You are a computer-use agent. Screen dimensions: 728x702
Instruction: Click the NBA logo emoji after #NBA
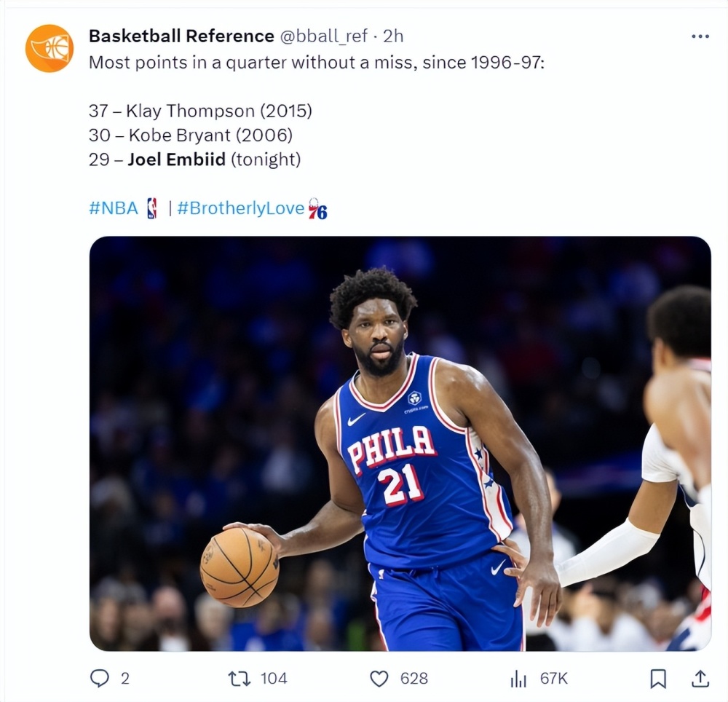coord(152,208)
